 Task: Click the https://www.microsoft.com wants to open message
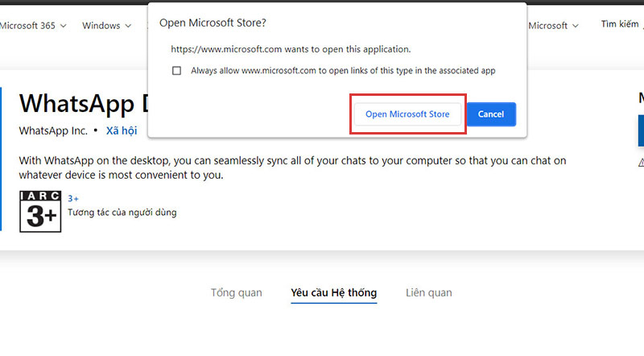point(291,49)
